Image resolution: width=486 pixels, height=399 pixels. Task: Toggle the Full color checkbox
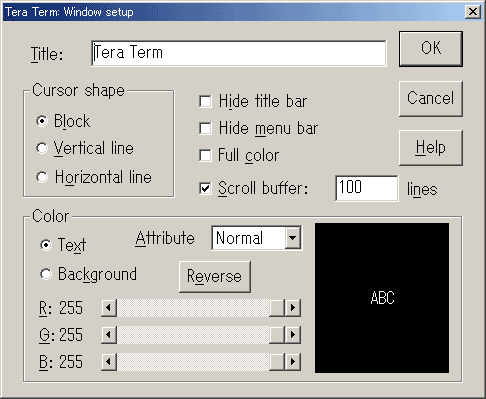coord(205,155)
